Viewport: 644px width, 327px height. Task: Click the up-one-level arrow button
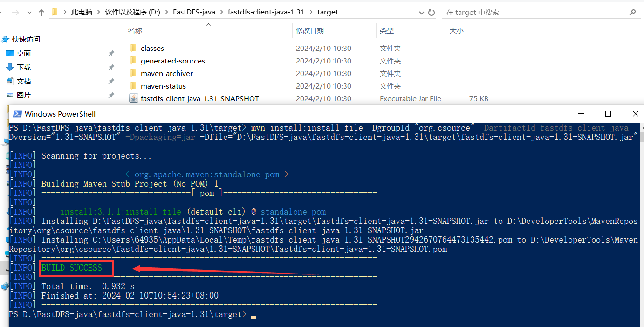point(41,13)
